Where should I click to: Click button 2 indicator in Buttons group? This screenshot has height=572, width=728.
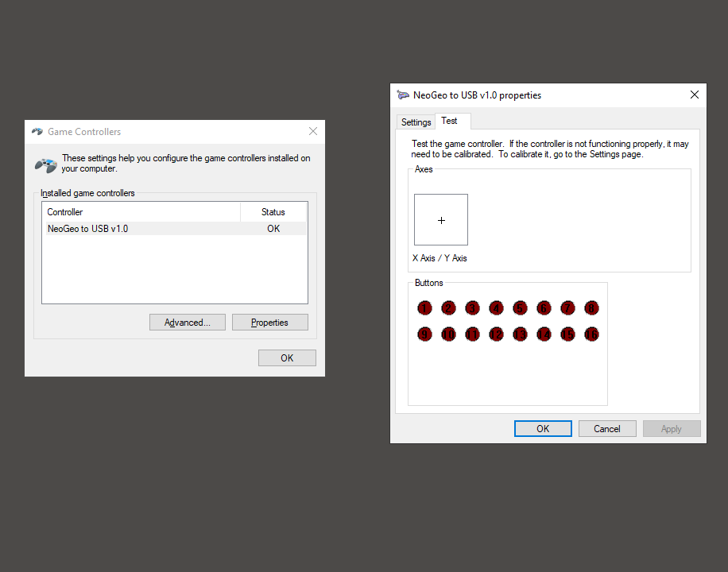click(448, 307)
